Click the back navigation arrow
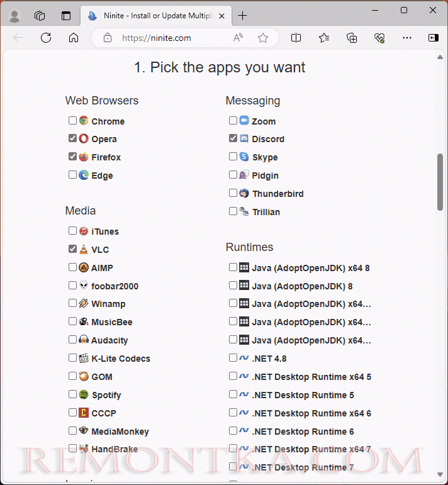Screen dimensions: 448x485 [18, 38]
